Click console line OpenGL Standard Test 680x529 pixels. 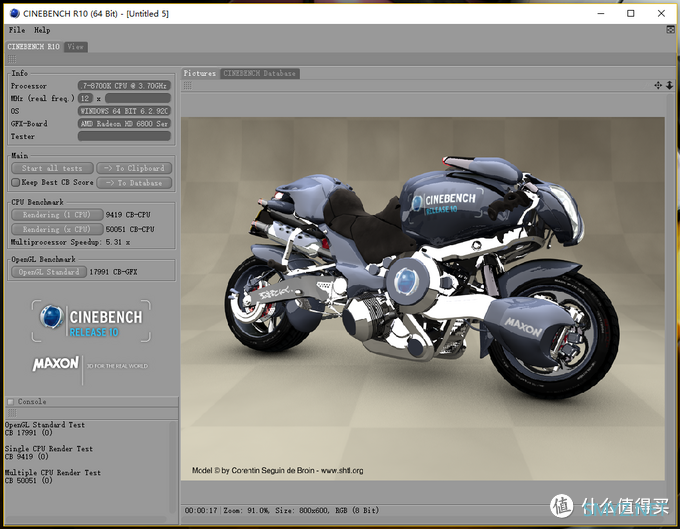click(45, 425)
